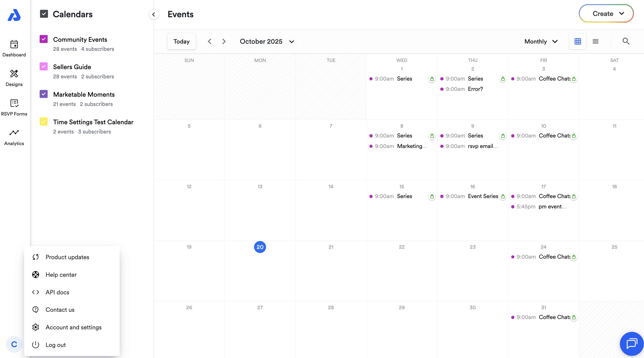Viewport: 644px width, 358px height.
Task: Select Account and settings menu item
Action: [x=73, y=327]
